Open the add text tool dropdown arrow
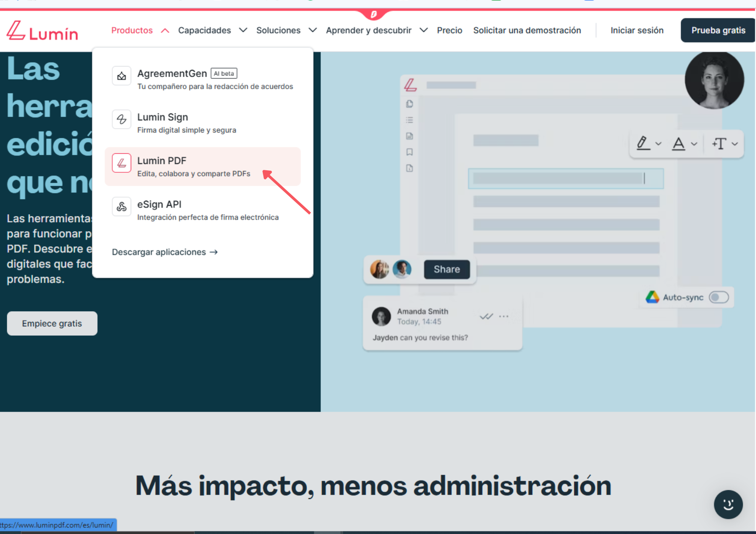Screen dimensions: 756x534 pyautogui.click(x=734, y=144)
